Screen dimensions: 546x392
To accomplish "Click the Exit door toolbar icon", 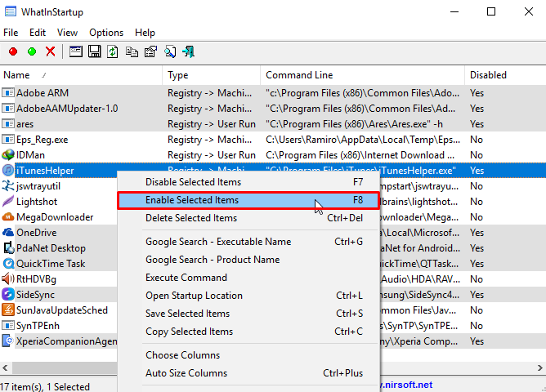I will pyautogui.click(x=188, y=51).
